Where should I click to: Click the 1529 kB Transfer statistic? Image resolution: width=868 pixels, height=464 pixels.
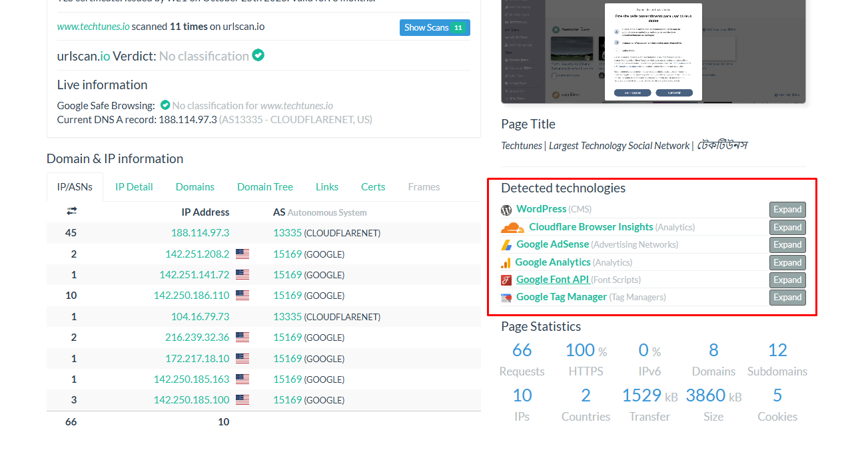click(x=650, y=404)
